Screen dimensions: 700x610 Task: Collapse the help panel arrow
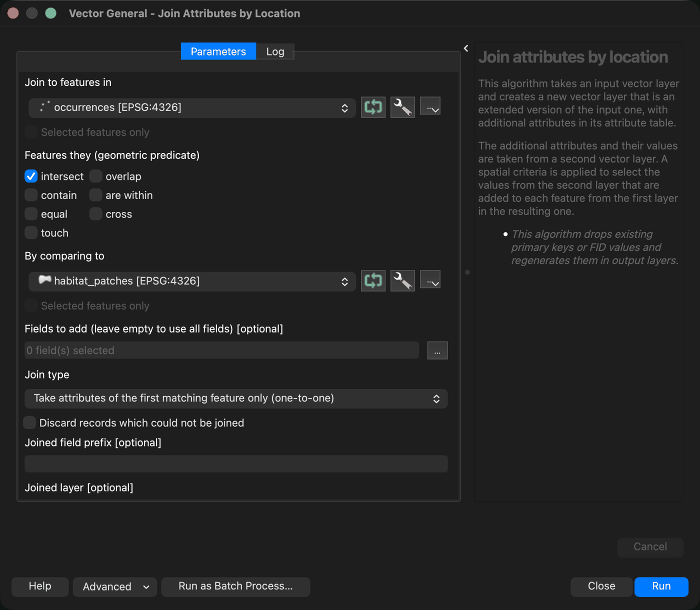(466, 48)
